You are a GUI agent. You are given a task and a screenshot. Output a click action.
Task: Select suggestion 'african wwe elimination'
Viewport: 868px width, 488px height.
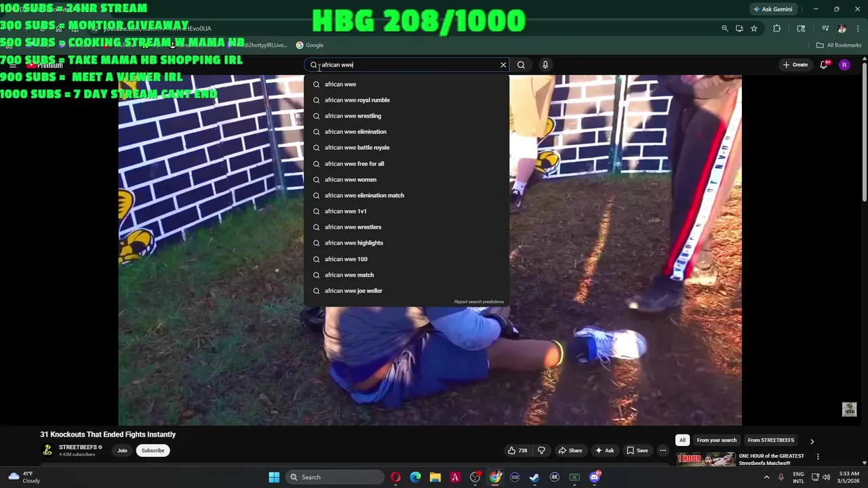point(406,131)
